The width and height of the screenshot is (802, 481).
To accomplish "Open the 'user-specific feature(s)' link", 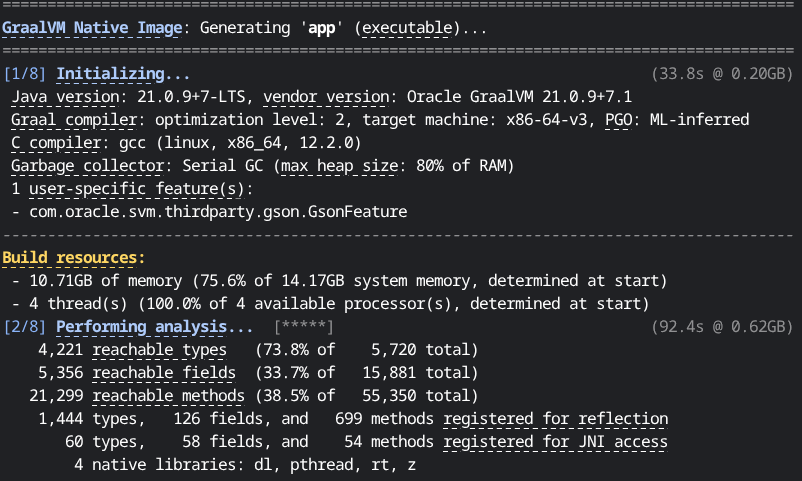I will click(137, 189).
